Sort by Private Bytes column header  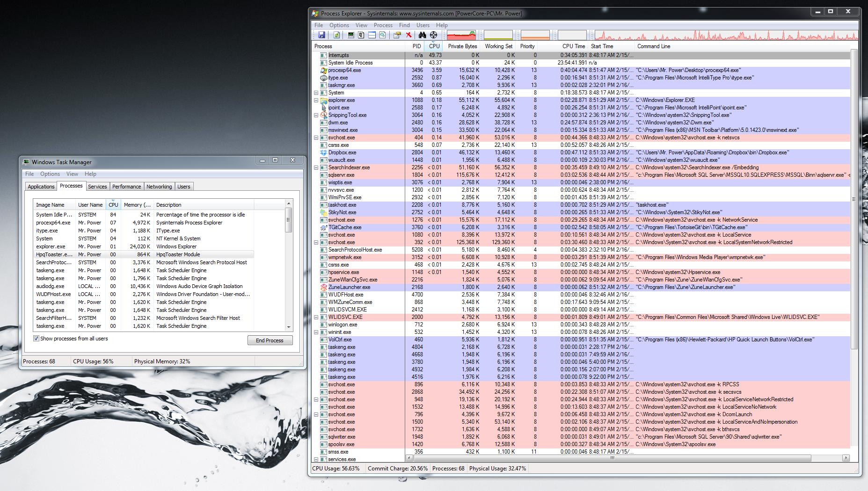[462, 46]
